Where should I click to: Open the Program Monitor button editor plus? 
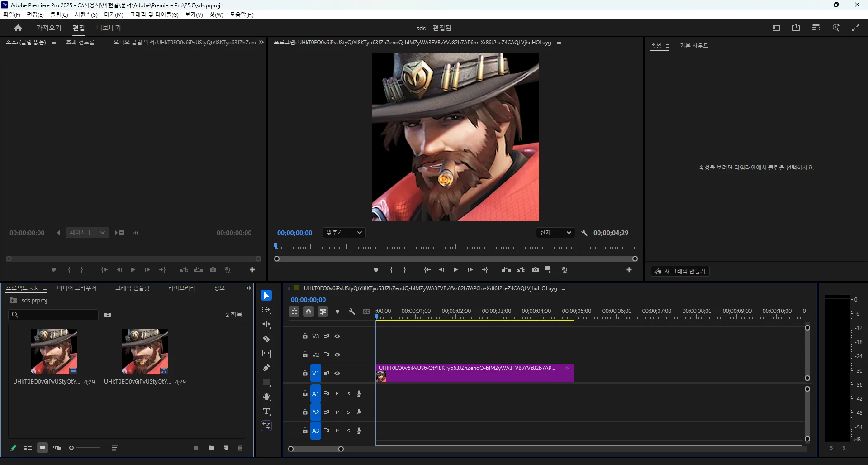(x=629, y=270)
